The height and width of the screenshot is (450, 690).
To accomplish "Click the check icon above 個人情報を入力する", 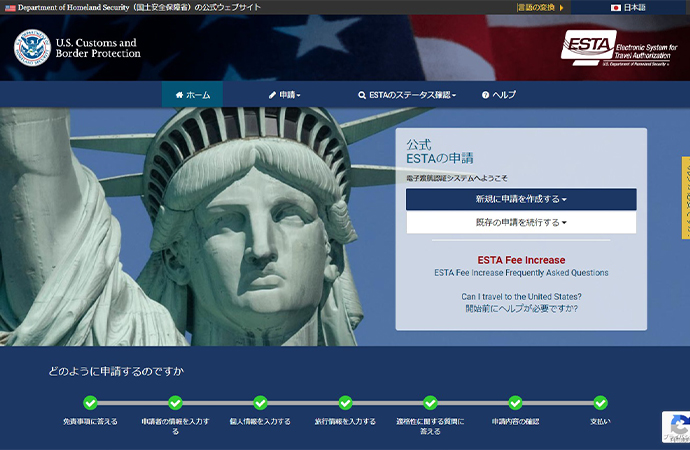I will click(x=260, y=402).
